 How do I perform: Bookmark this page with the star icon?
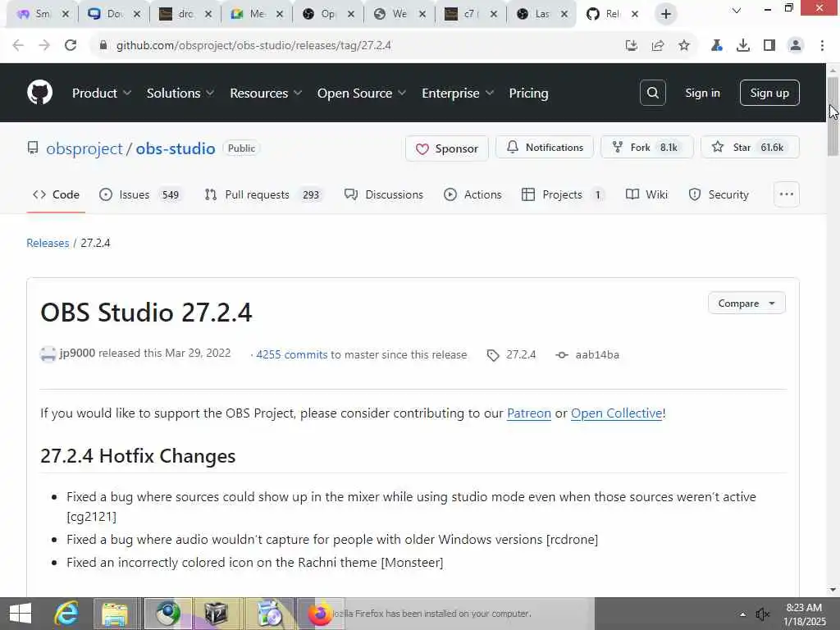click(x=684, y=46)
